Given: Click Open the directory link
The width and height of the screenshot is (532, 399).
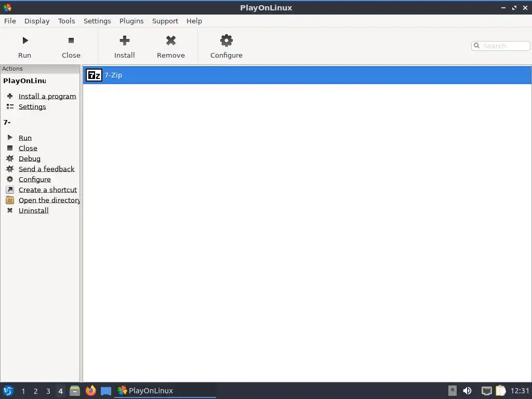Looking at the screenshot, I should (x=49, y=200).
